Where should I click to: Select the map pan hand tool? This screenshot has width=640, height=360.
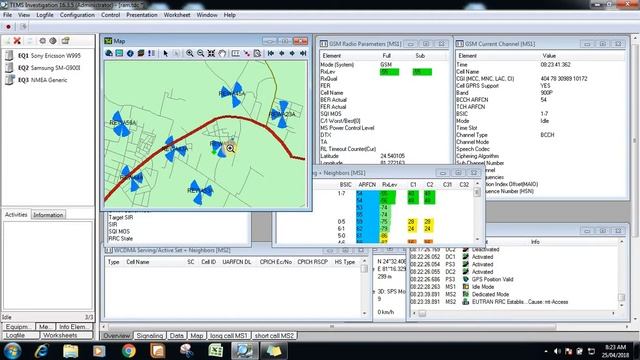click(x=222, y=53)
